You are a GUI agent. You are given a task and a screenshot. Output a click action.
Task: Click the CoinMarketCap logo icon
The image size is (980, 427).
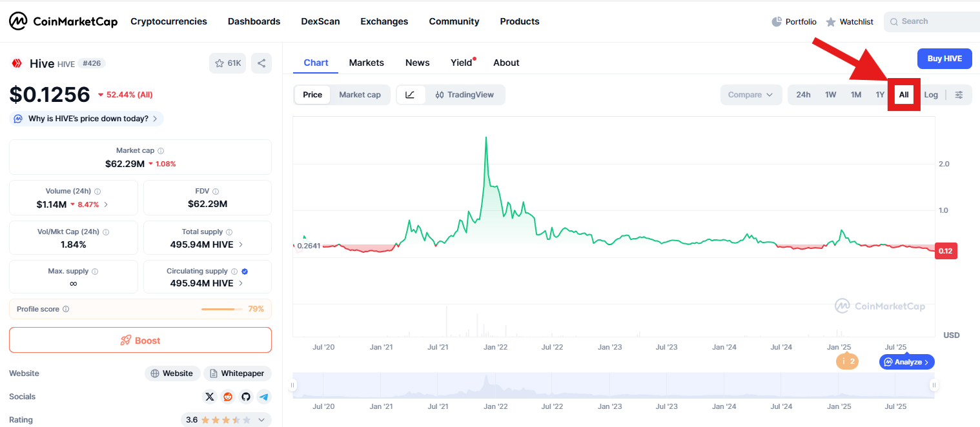(x=18, y=21)
